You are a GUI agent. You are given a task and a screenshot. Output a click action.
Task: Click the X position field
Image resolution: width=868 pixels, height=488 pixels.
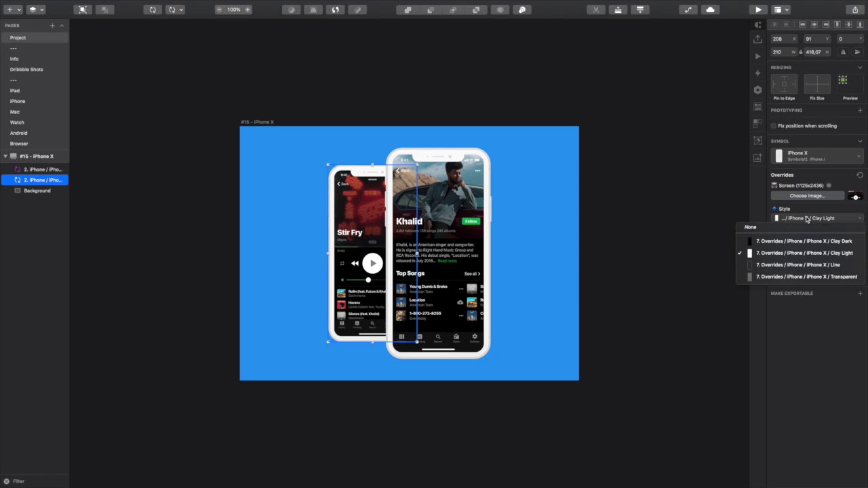784,39
